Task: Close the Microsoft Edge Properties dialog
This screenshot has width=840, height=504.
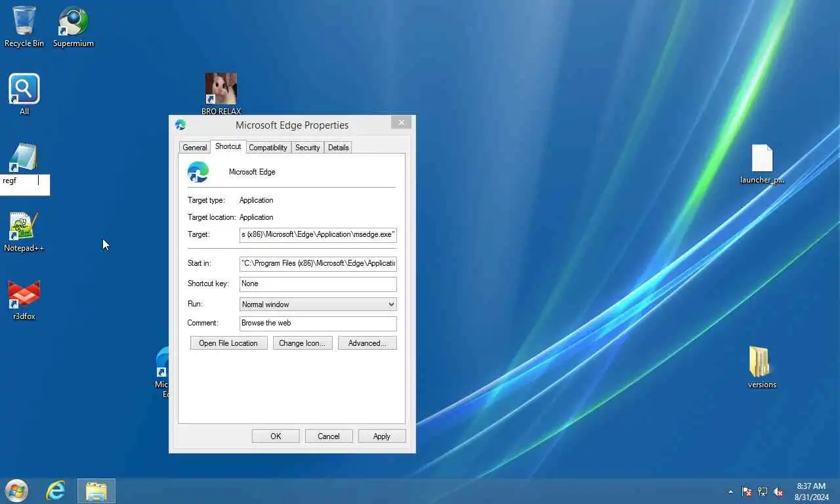Action: (x=401, y=123)
